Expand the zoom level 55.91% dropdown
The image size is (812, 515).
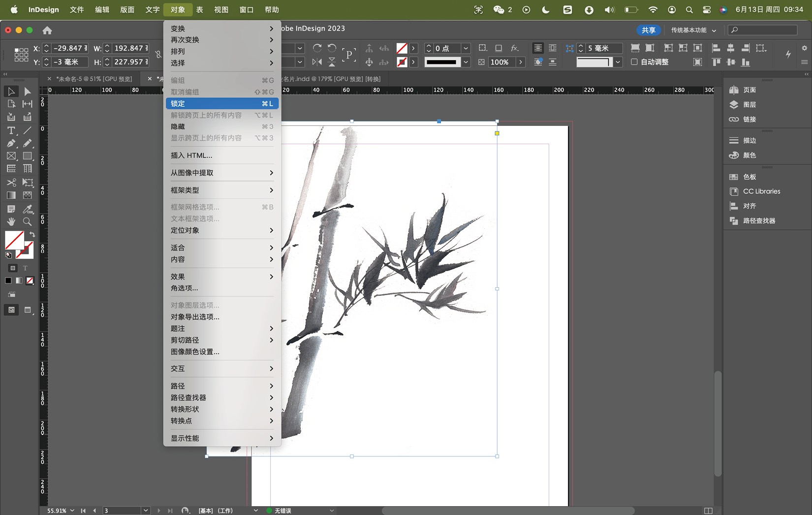[72, 511]
